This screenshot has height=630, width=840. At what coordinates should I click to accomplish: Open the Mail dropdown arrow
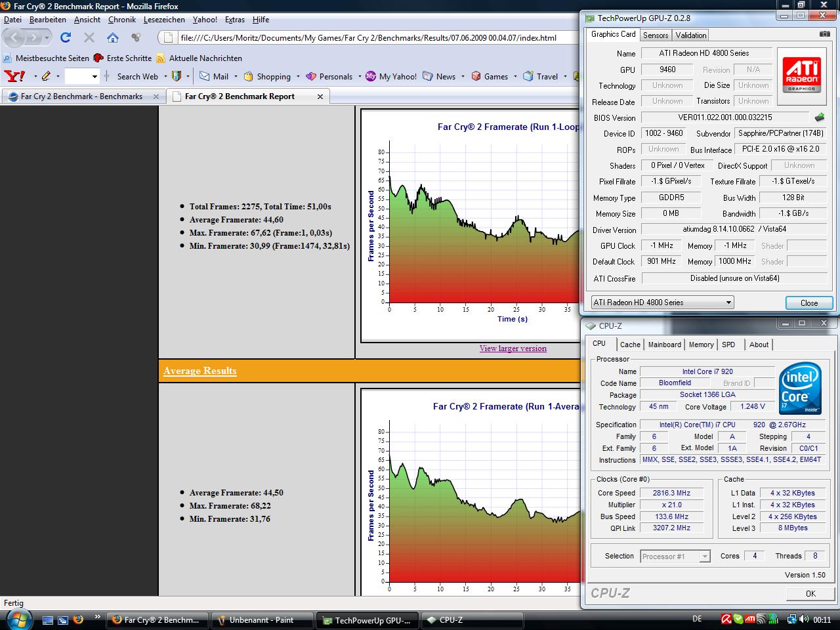pyautogui.click(x=235, y=77)
